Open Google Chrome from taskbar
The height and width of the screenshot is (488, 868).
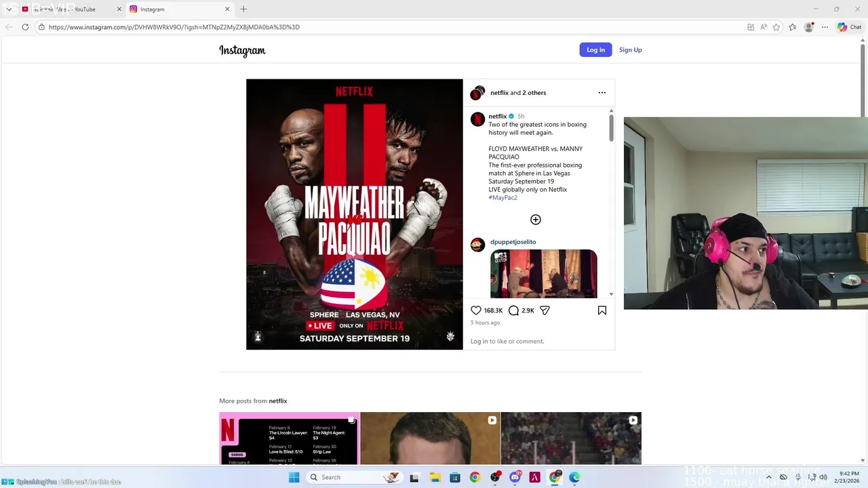[x=475, y=477]
